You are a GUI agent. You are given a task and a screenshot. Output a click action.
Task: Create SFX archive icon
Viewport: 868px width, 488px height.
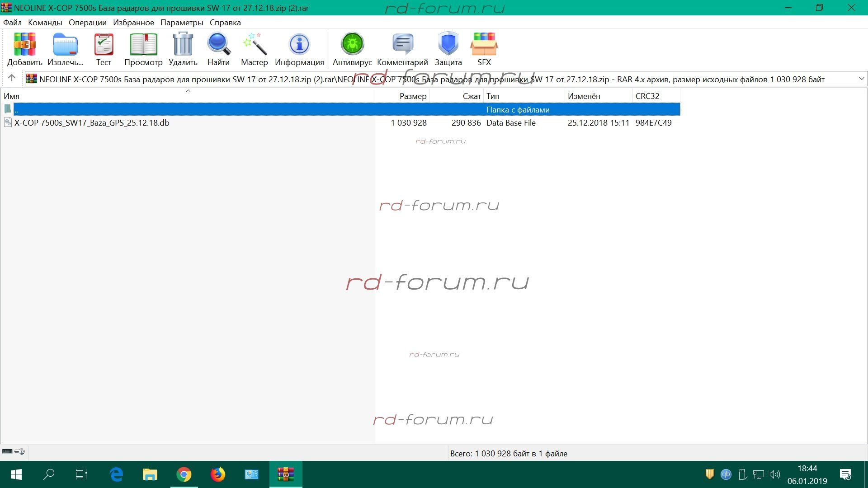click(484, 45)
